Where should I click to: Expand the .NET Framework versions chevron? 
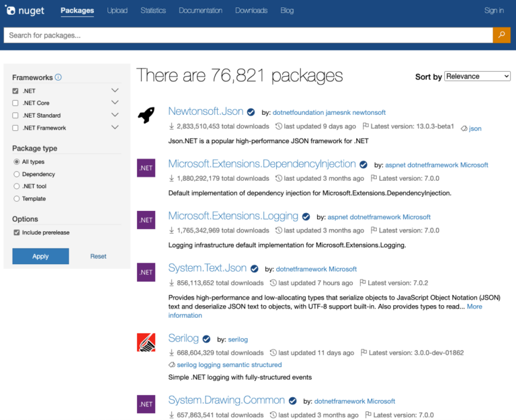[115, 127]
